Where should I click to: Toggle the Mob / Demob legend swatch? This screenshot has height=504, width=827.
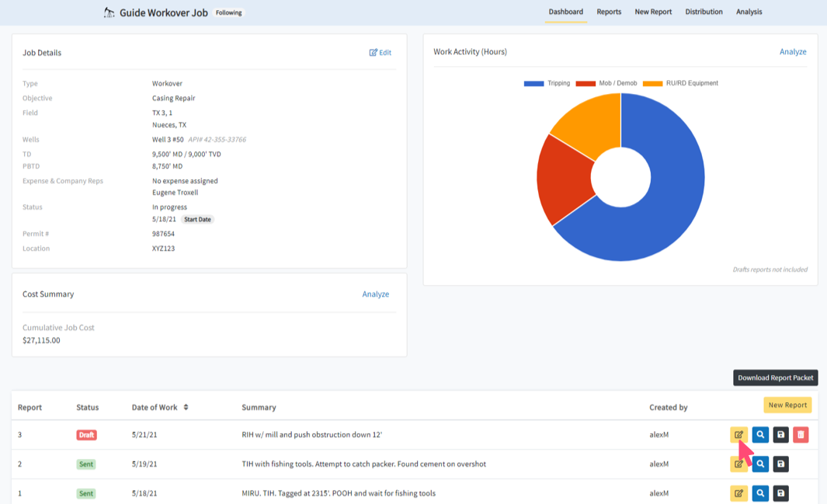tap(586, 83)
